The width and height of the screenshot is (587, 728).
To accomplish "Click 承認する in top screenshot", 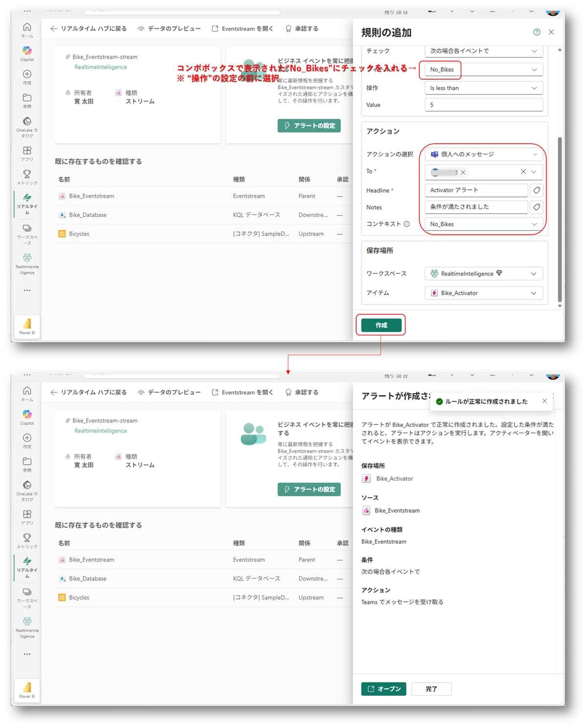I will 302,29.
